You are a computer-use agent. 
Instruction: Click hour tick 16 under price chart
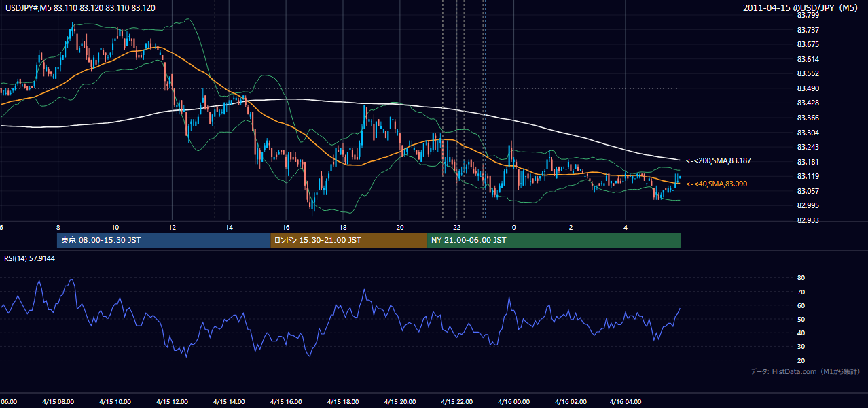click(286, 228)
